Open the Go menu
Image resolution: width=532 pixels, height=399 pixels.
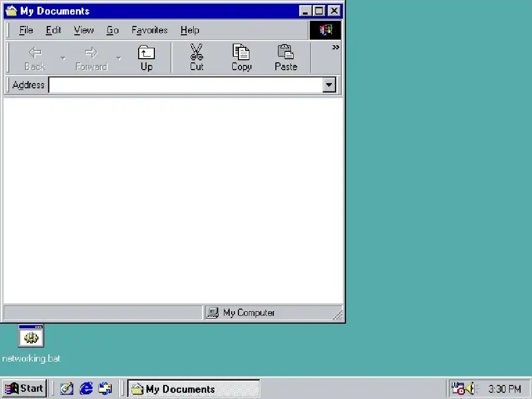click(x=113, y=30)
